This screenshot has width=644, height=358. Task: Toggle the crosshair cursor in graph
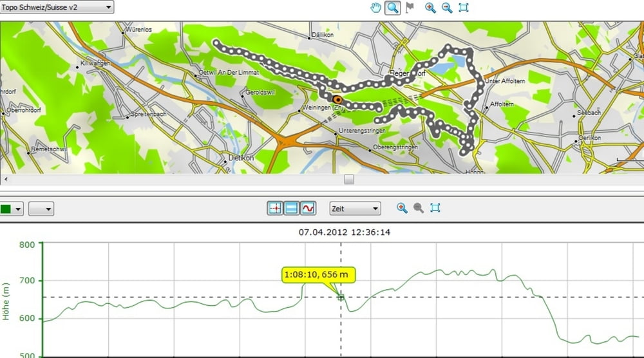click(x=275, y=208)
